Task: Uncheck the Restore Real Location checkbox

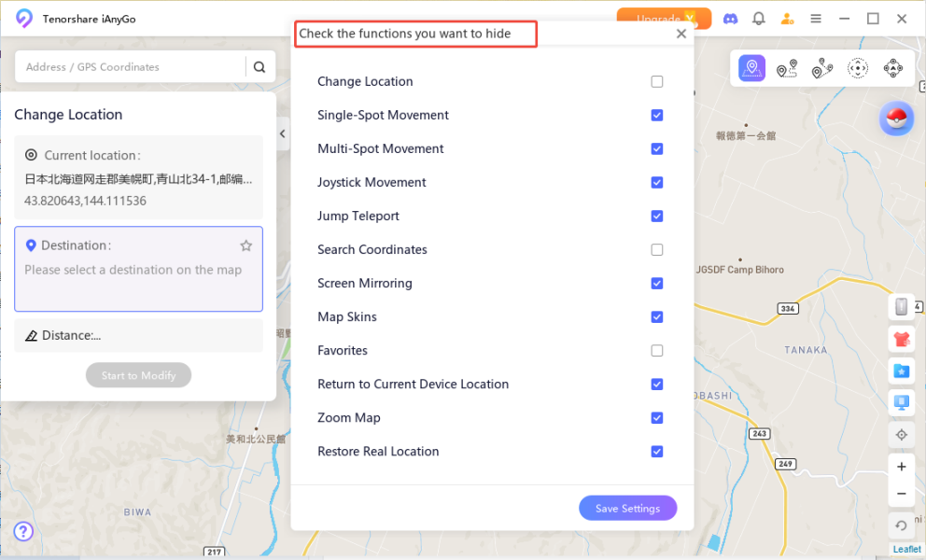Action: click(657, 452)
